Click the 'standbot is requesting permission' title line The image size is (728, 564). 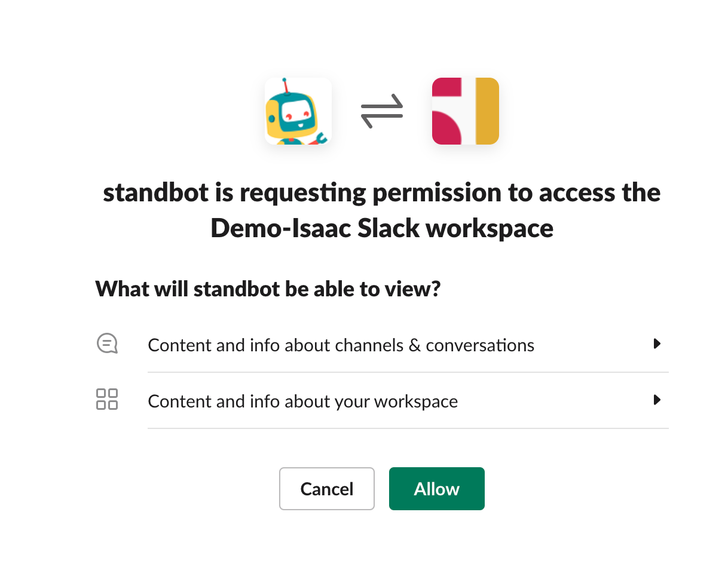[382, 193]
